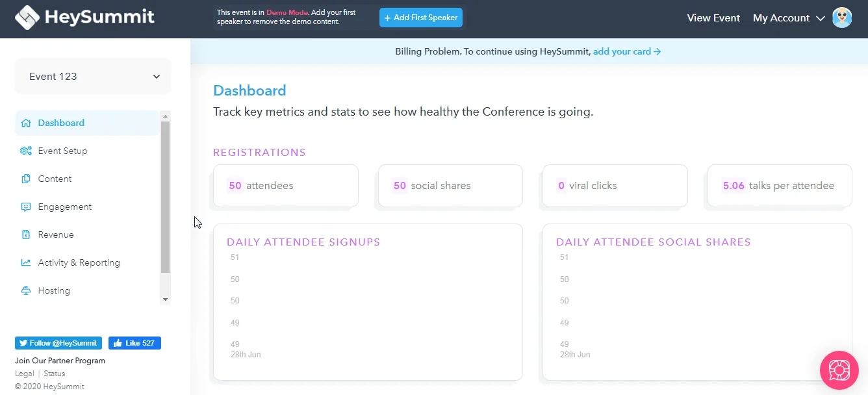Open the Join Our Partner Program link
The height and width of the screenshot is (395, 868).
[60, 361]
